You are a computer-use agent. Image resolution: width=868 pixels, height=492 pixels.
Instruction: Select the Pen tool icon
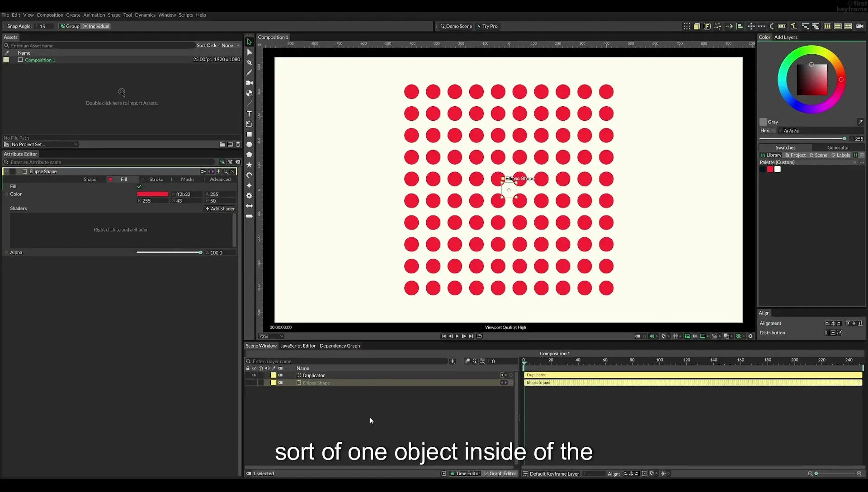[249, 62]
